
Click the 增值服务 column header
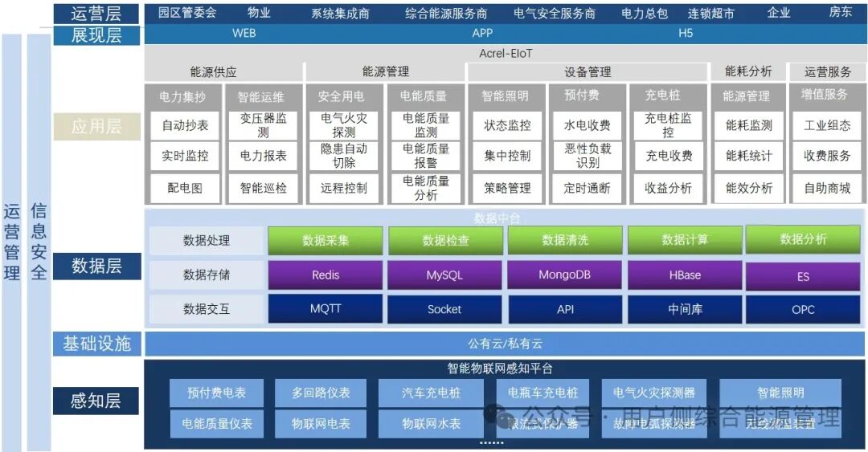click(825, 95)
